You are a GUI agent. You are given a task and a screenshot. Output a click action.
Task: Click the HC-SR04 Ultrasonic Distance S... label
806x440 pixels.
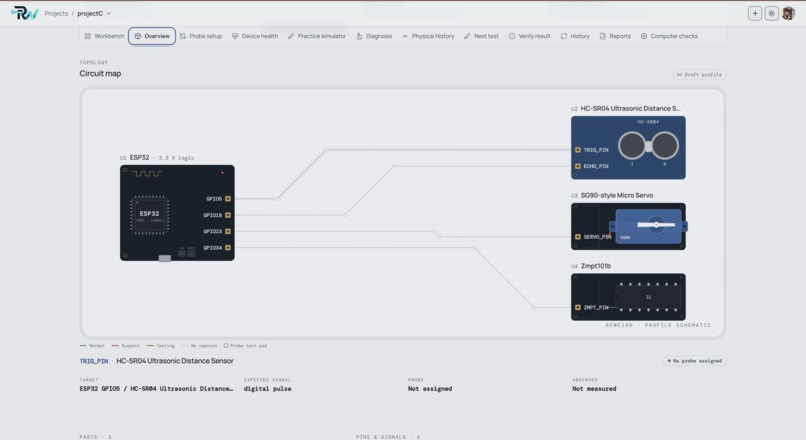click(x=630, y=108)
